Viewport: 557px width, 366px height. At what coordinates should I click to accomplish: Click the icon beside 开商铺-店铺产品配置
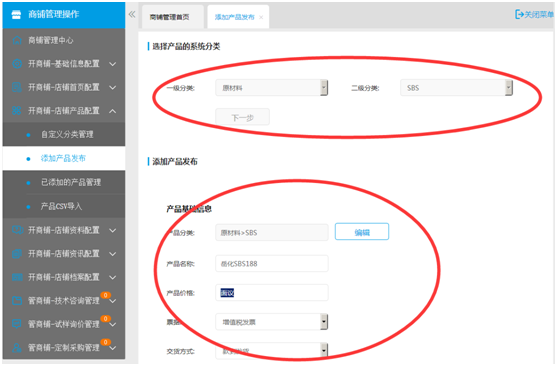click(17, 111)
